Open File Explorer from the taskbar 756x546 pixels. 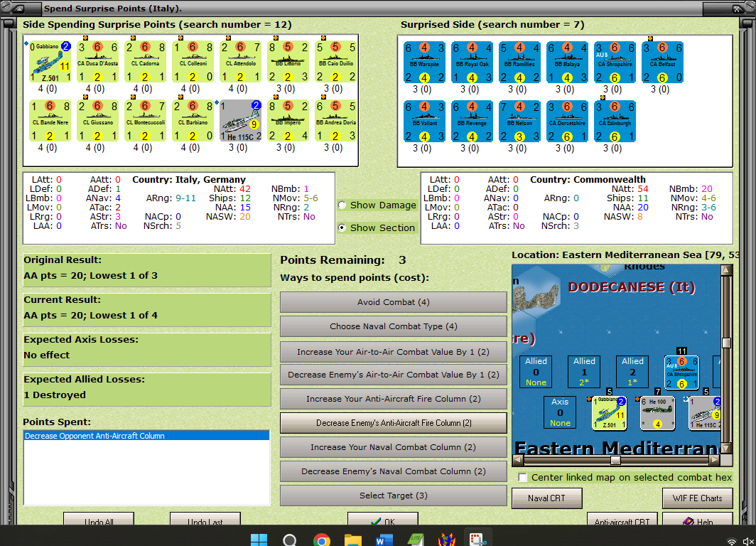coord(353,540)
